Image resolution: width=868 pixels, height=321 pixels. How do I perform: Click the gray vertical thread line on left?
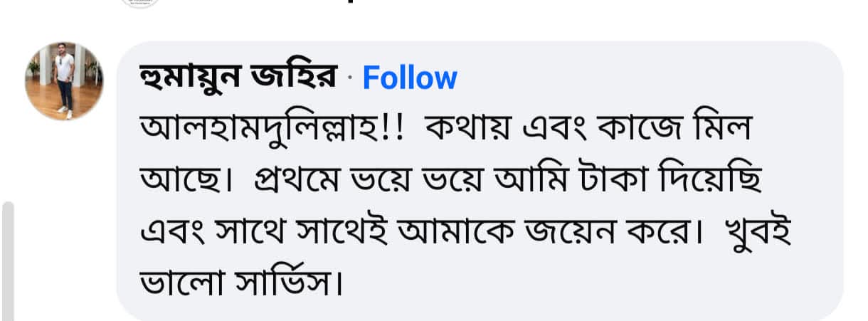pyautogui.click(x=8, y=261)
